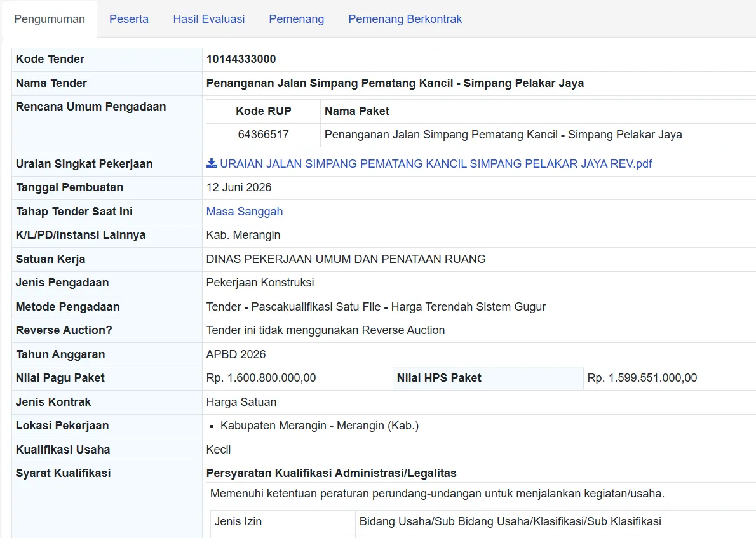The width and height of the screenshot is (756, 538).
Task: Click the Jenis Izin column header
Action: [x=238, y=521]
